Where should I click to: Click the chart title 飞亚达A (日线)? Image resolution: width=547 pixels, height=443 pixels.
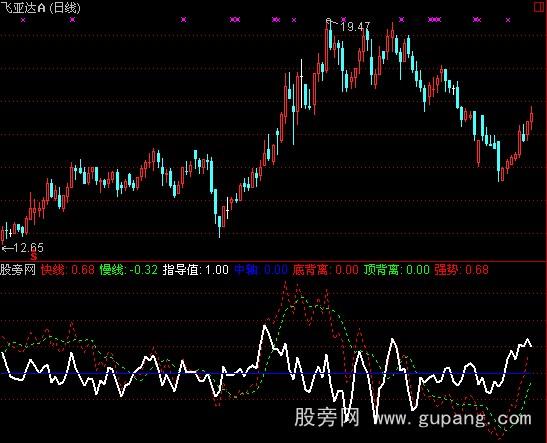click(x=40, y=8)
